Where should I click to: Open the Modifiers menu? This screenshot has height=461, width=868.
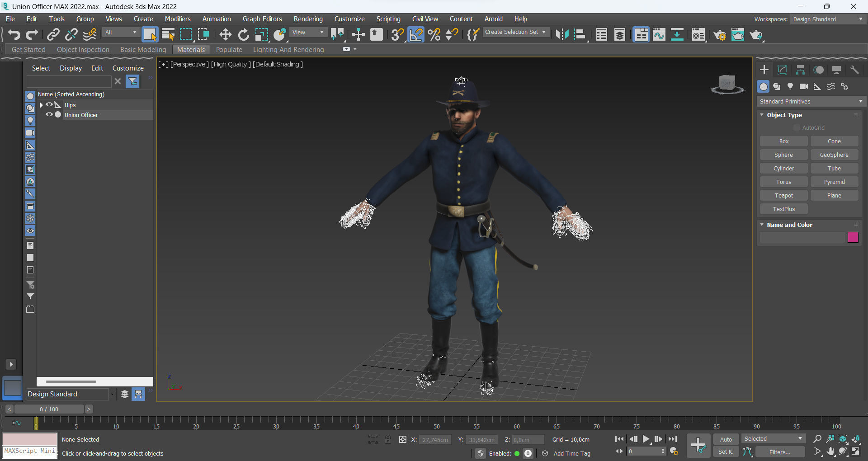point(178,19)
